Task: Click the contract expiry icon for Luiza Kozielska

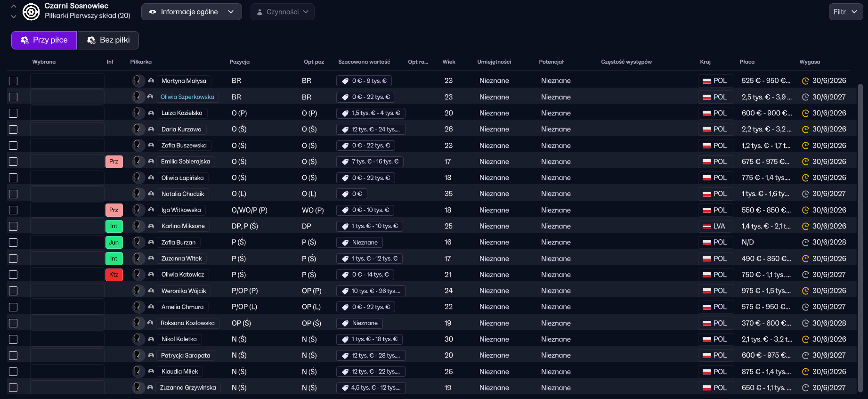Action: pyautogui.click(x=805, y=113)
